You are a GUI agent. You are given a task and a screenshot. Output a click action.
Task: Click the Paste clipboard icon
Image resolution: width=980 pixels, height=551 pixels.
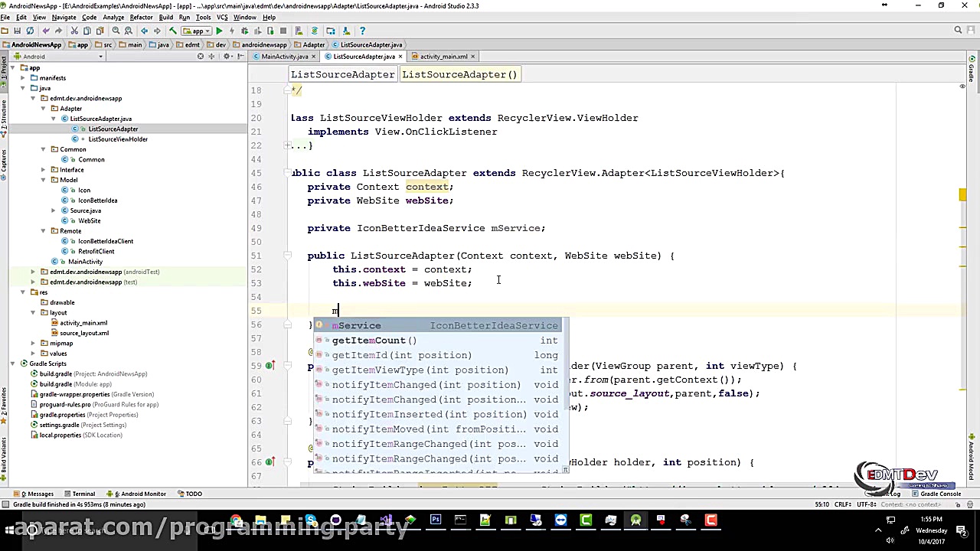(x=100, y=31)
